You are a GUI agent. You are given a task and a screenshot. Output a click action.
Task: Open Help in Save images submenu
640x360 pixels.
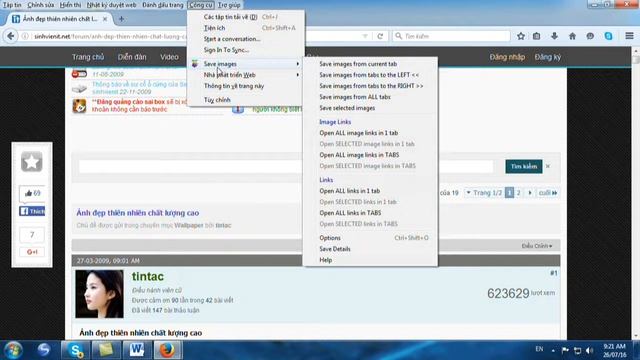pos(325,260)
